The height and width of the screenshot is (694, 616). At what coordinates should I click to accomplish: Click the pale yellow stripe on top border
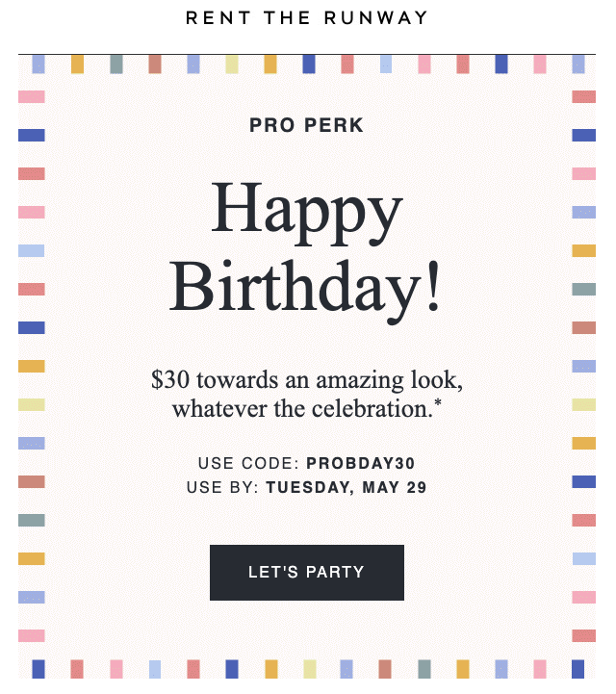(x=232, y=64)
